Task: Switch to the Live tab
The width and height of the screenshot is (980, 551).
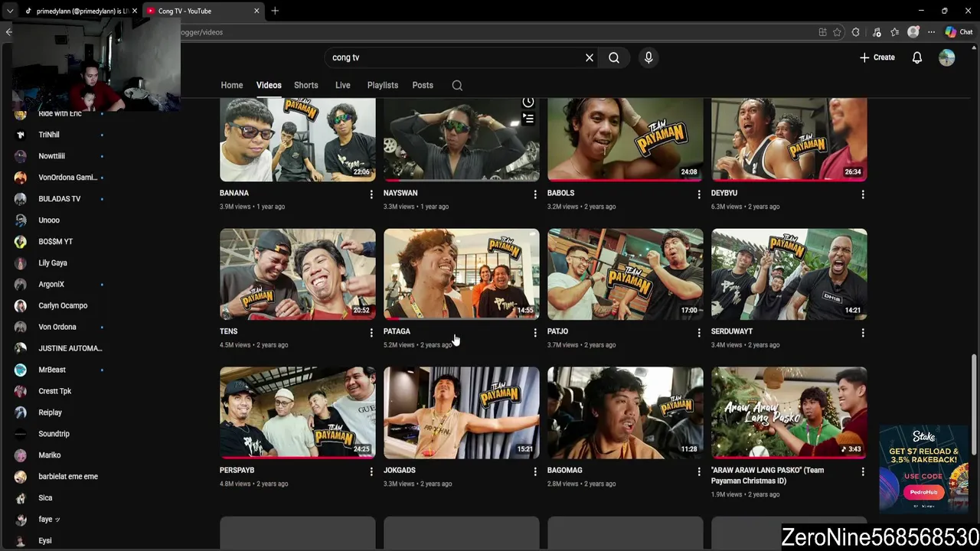Action: tap(342, 85)
